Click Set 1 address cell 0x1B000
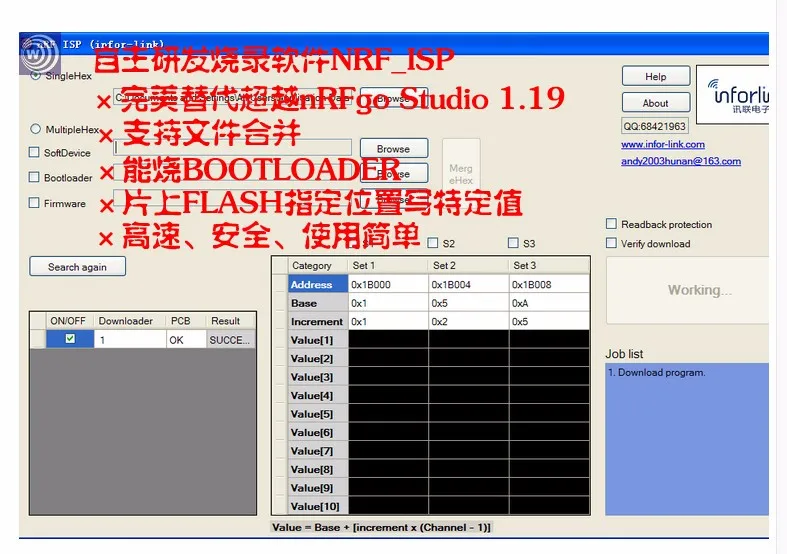This screenshot has width=787, height=554. (388, 284)
